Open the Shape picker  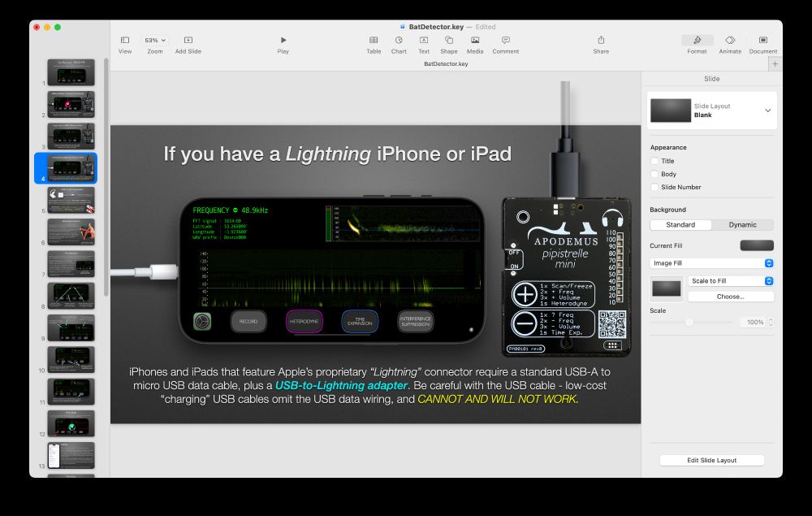tap(449, 40)
